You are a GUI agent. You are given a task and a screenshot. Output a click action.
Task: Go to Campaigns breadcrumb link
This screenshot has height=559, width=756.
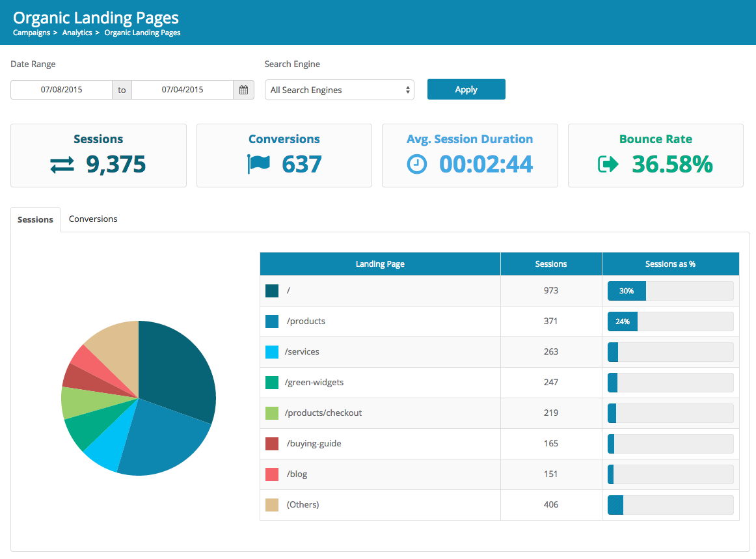(31, 33)
